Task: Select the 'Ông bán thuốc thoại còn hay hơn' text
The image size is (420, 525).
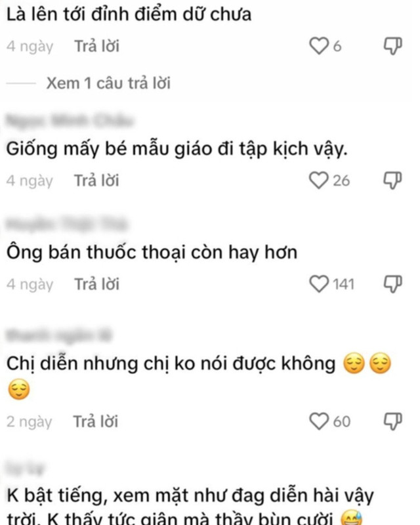Action: point(152,252)
